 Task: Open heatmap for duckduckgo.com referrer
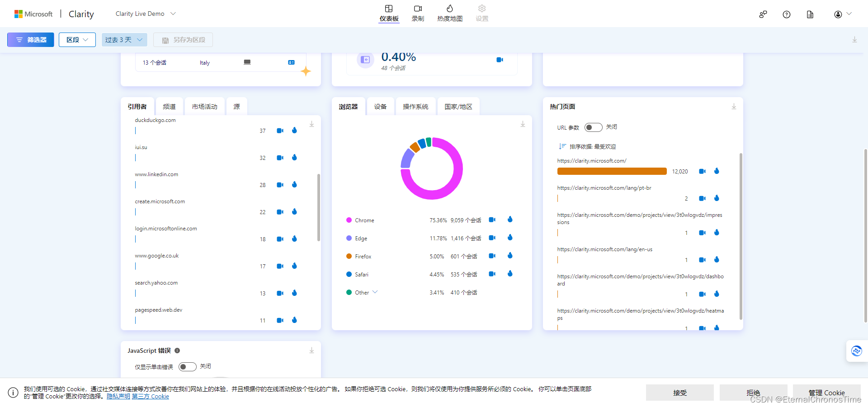point(295,130)
